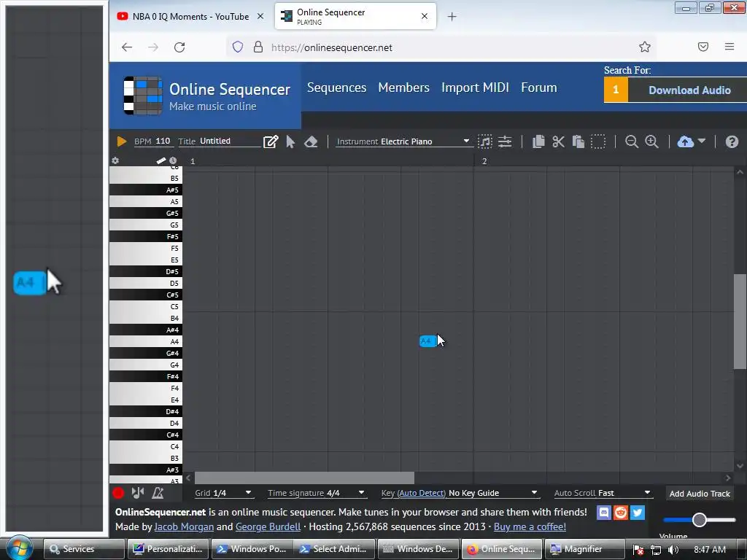Open the Discord icon link
Viewport: 747px width, 560px height.
[603, 513]
